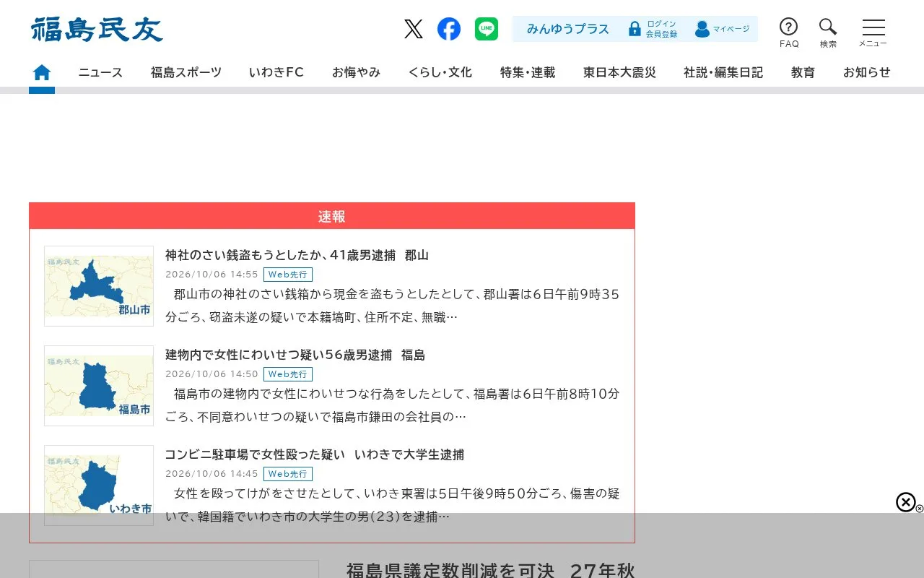This screenshot has height=578, width=924.
Task: Close the bottom overlay ad banner
Action: (906, 502)
